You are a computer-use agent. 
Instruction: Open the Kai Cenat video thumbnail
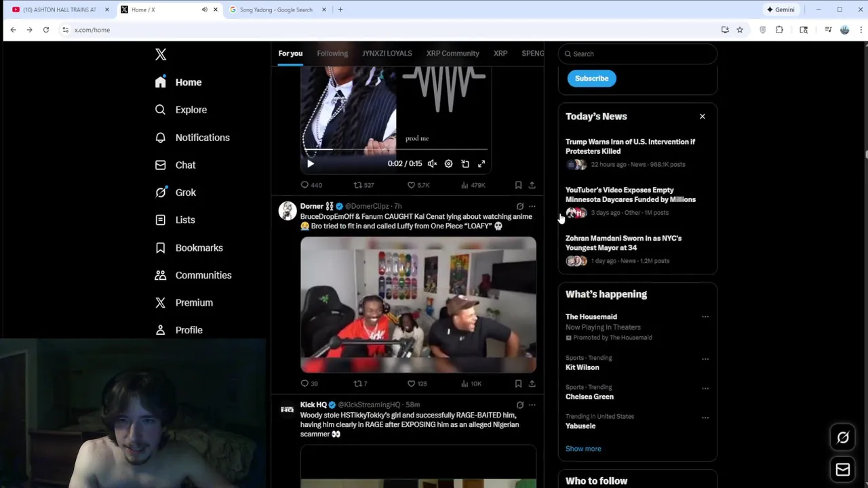pyautogui.click(x=418, y=304)
